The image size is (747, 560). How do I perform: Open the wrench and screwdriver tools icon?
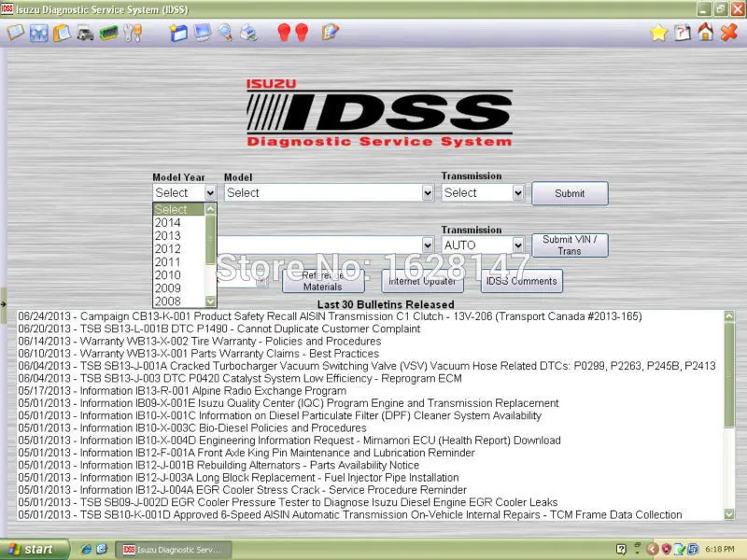click(132, 33)
